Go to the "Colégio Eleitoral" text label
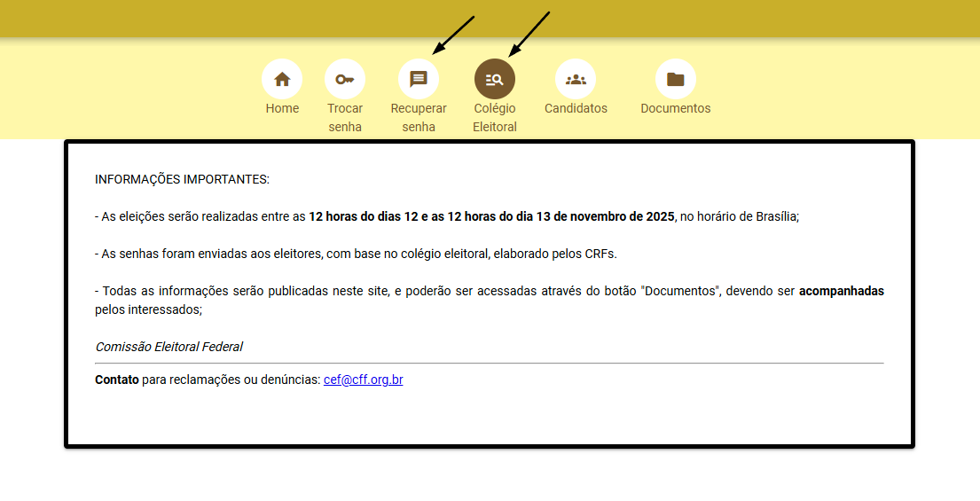 (x=495, y=117)
